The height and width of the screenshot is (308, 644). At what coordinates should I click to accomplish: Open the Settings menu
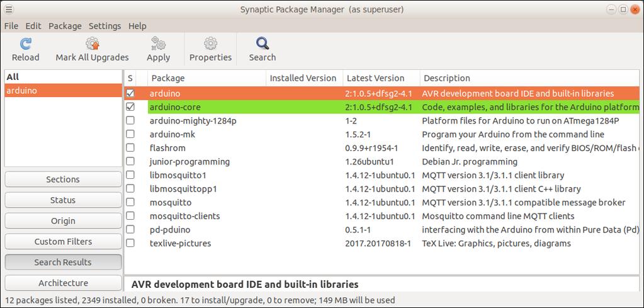pos(105,26)
